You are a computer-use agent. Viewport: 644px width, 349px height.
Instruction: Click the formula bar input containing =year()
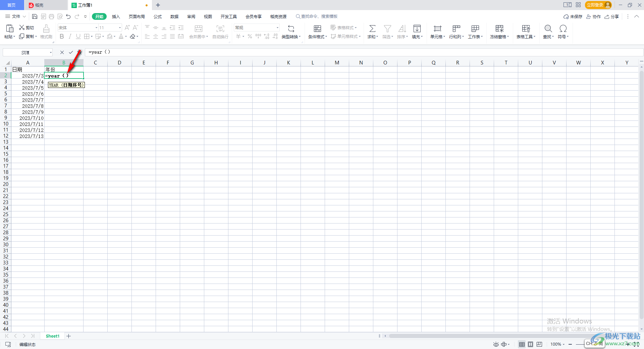tap(364, 52)
